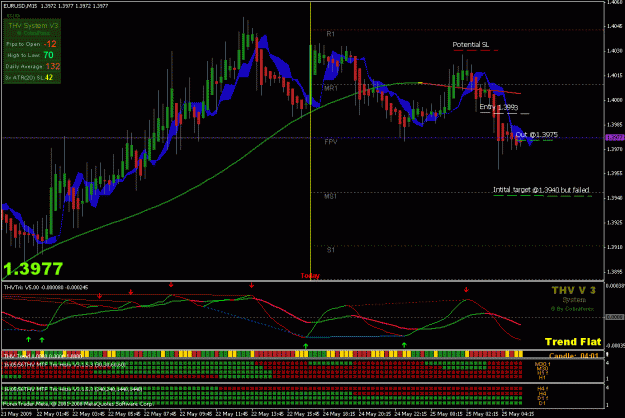Click the '21 May 2009' time axis label

pos(16,414)
